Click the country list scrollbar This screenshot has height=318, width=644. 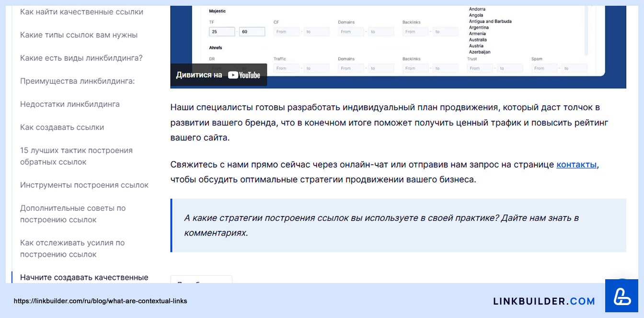[586, 30]
